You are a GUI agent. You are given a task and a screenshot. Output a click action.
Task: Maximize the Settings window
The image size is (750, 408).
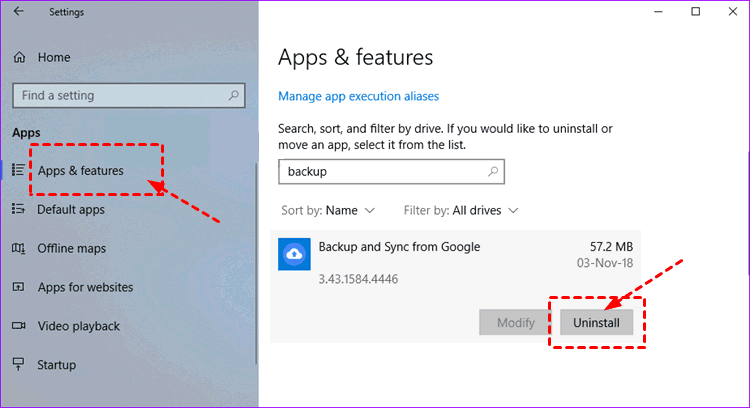pyautogui.click(x=695, y=12)
